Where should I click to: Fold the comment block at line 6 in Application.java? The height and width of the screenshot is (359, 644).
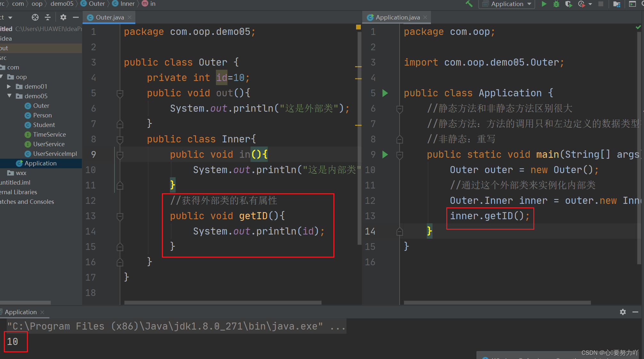pyautogui.click(x=400, y=109)
